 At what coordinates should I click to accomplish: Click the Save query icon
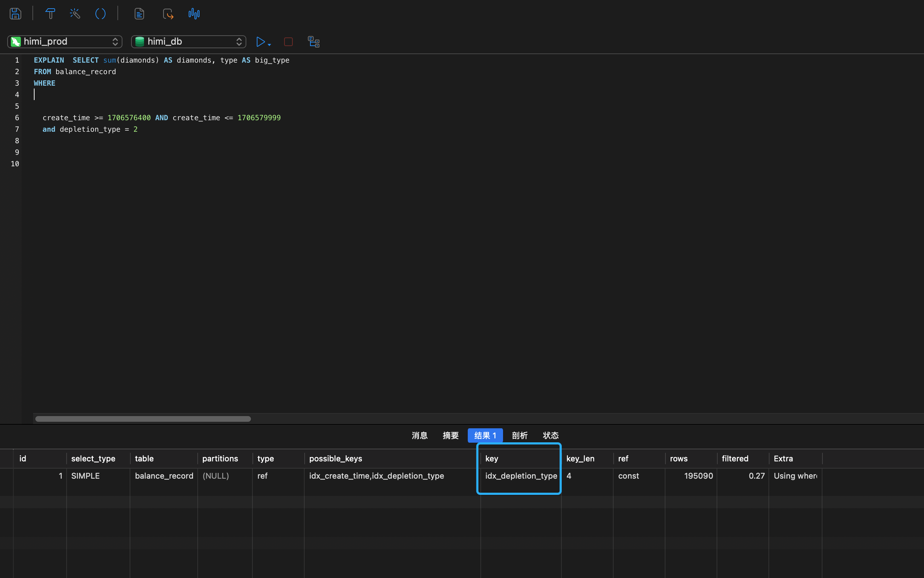(15, 14)
